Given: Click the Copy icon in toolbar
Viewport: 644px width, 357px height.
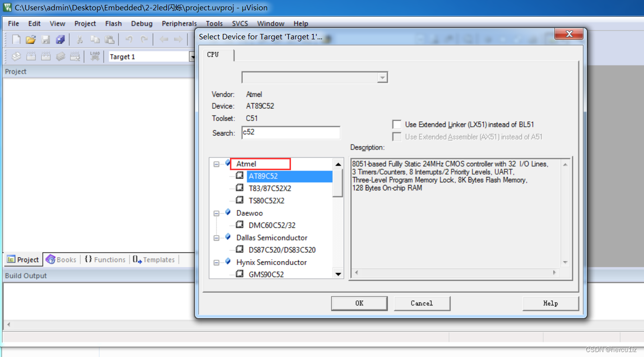Looking at the screenshot, I should 95,40.
